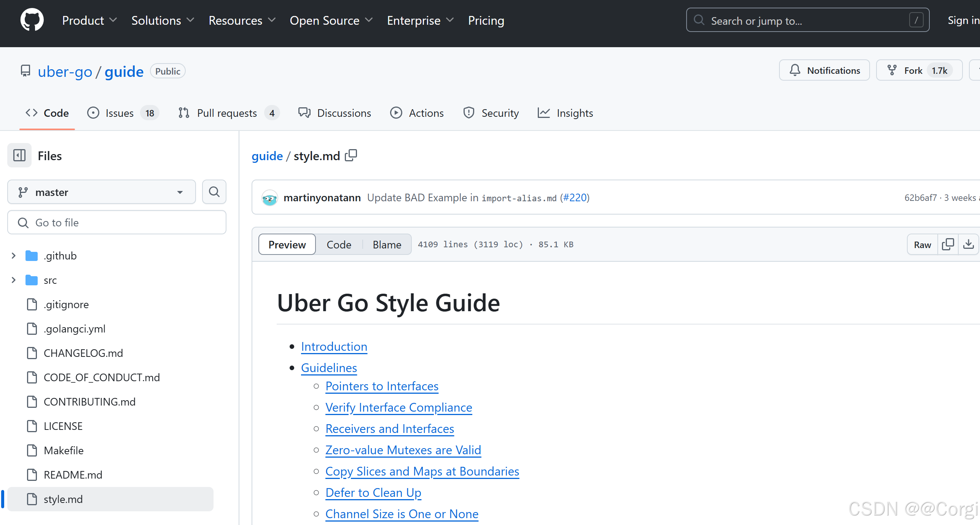The width and height of the screenshot is (980, 525).
Task: Click the Raw button
Action: 922,245
